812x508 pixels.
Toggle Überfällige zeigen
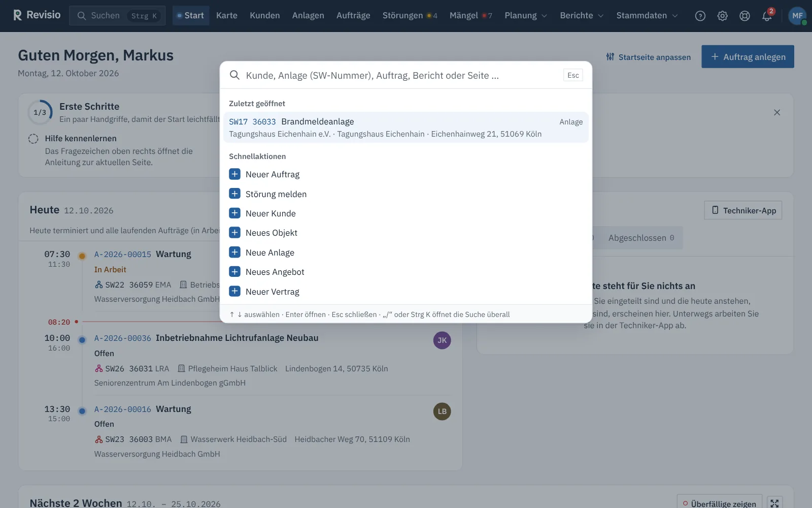(720, 503)
